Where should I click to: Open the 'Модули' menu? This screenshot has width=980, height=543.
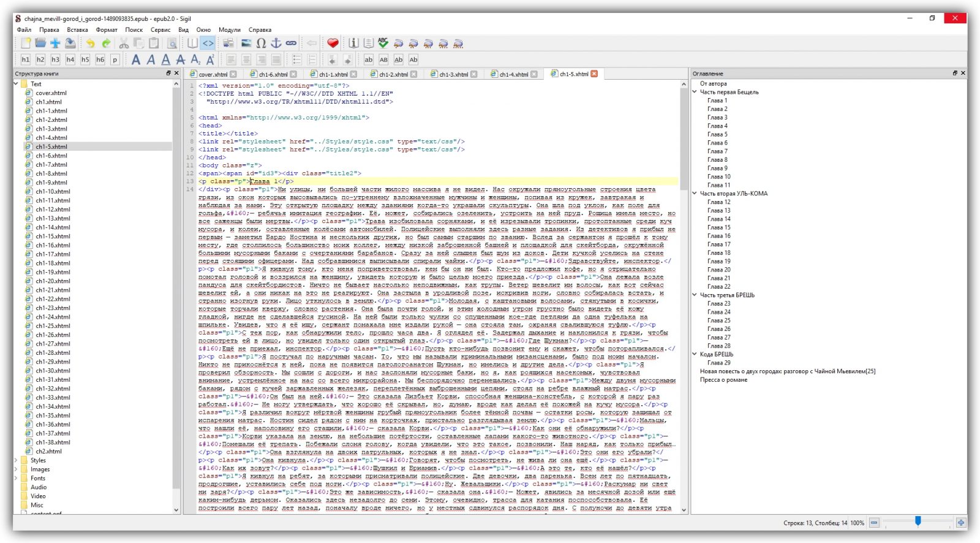coord(229,29)
